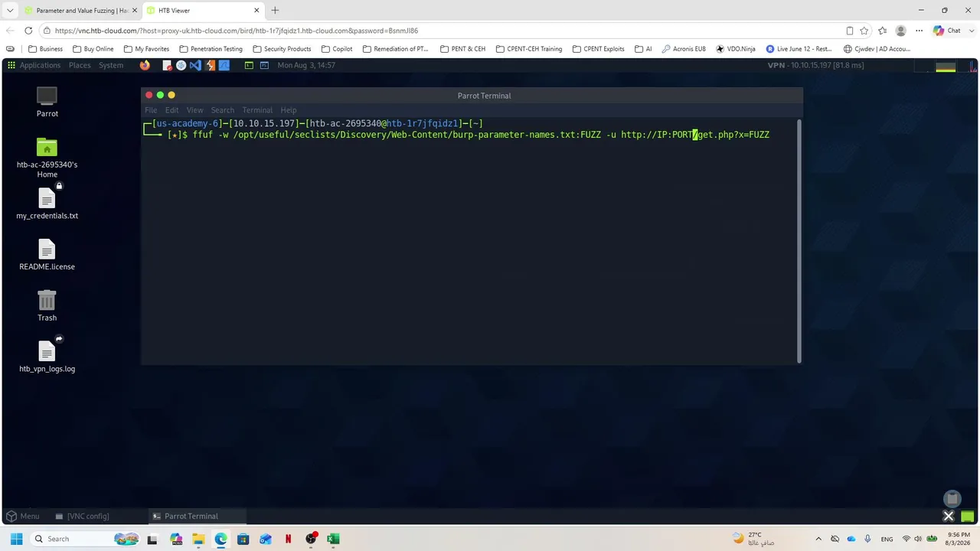Expand the Copilot Chat dropdown arrow

pyautogui.click(x=970, y=31)
